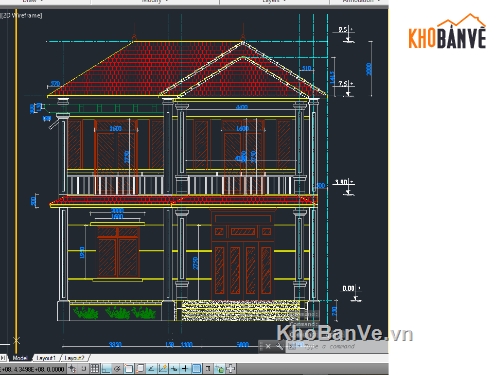
Task: Click the Polar Tracking status icon
Action: pyautogui.click(x=117, y=369)
